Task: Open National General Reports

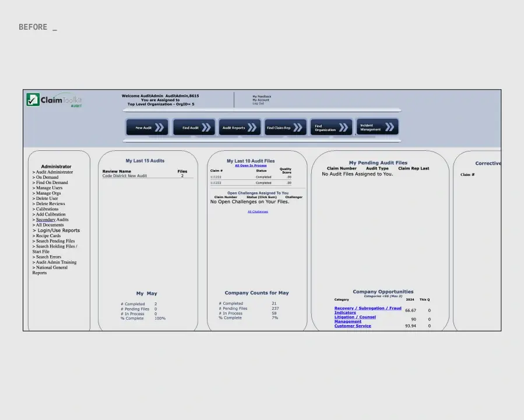Action: pyautogui.click(x=50, y=270)
